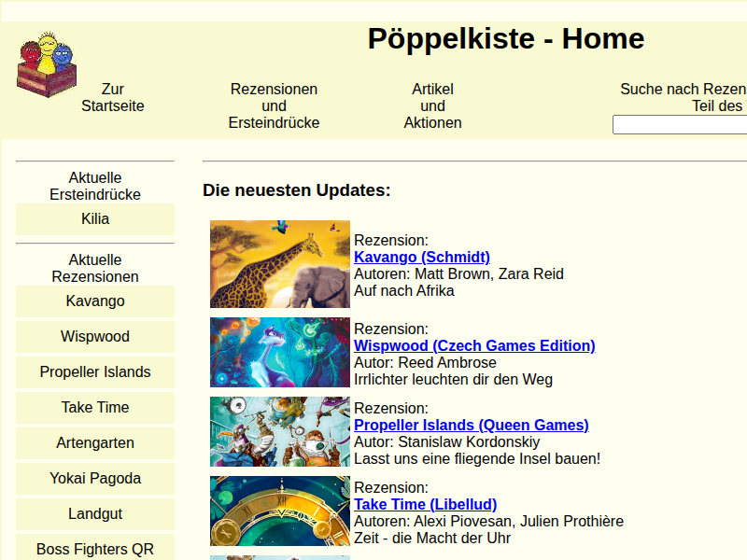Open the Kavango giraffe cover thumbnail
This screenshot has width=747, height=560.
pyautogui.click(x=279, y=264)
